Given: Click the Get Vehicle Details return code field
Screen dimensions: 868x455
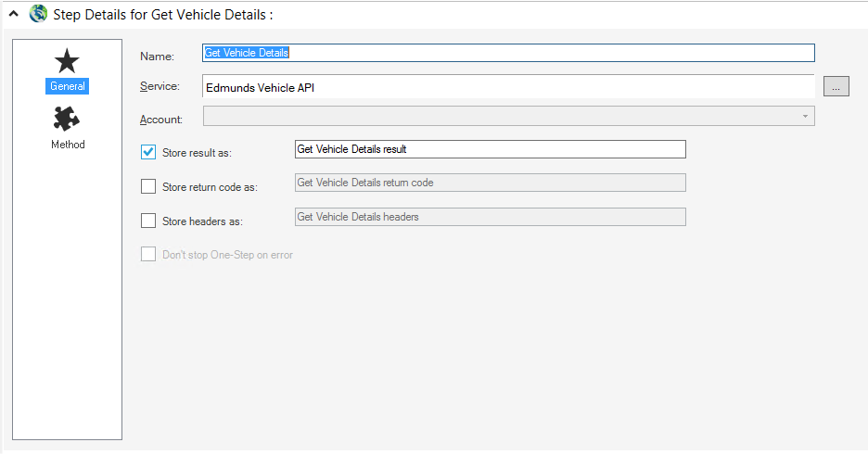Looking at the screenshot, I should pos(490,183).
